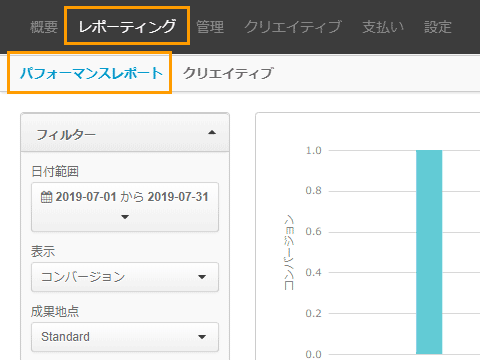480x360 pixels.
Task: Click the 表示 label
Action: 43,251
